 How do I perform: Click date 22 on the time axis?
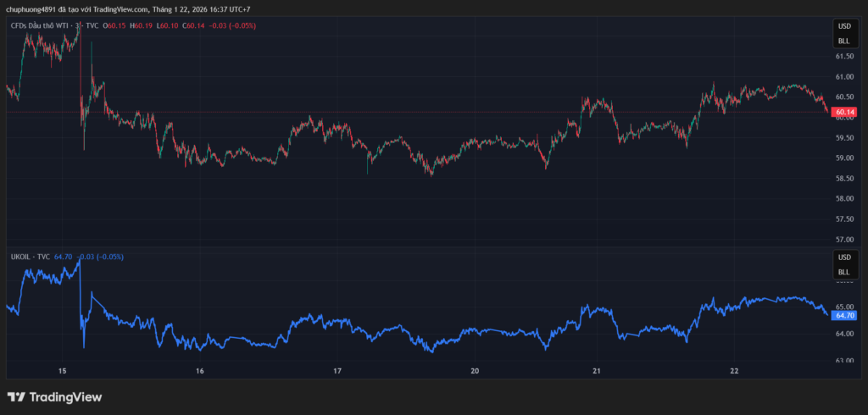(734, 371)
